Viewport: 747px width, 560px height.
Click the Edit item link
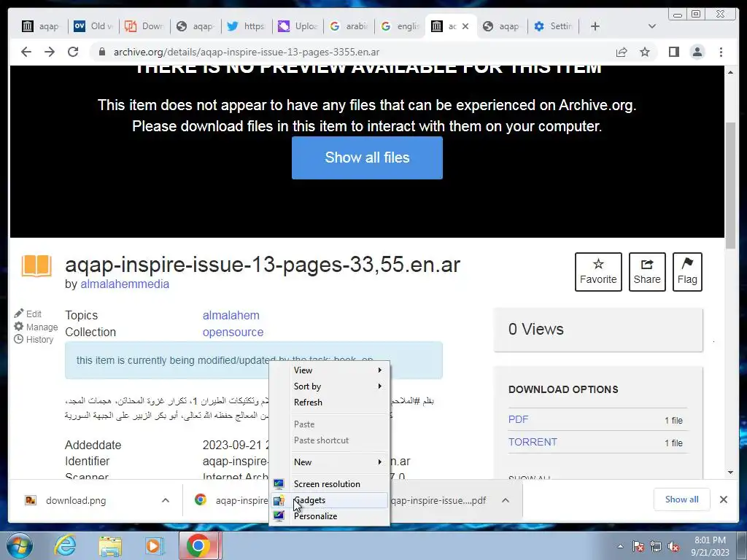[28, 314]
